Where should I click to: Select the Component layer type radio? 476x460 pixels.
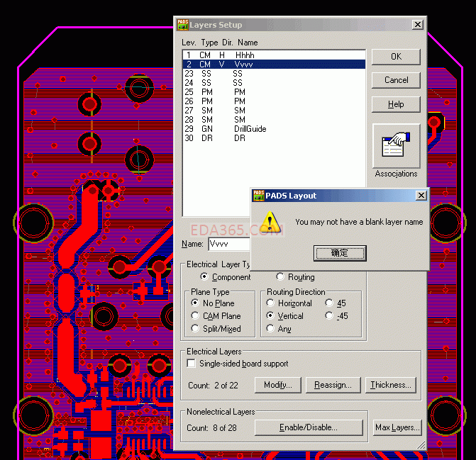coord(204,276)
